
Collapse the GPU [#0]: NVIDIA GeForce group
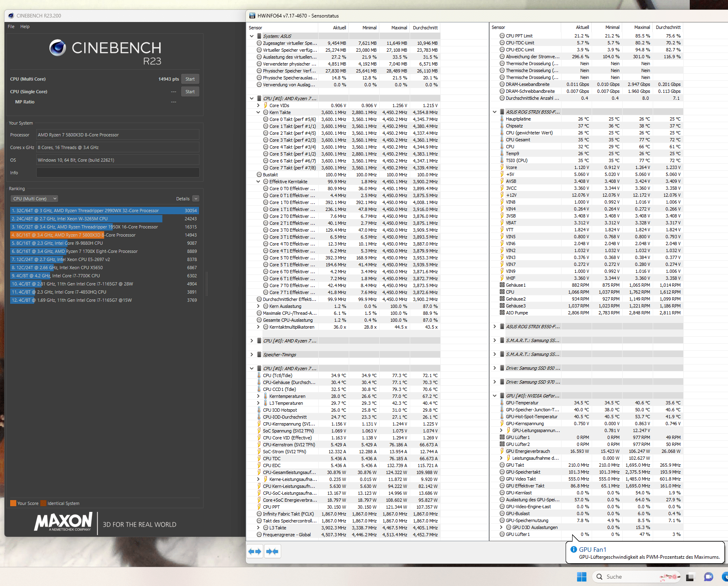coord(494,396)
